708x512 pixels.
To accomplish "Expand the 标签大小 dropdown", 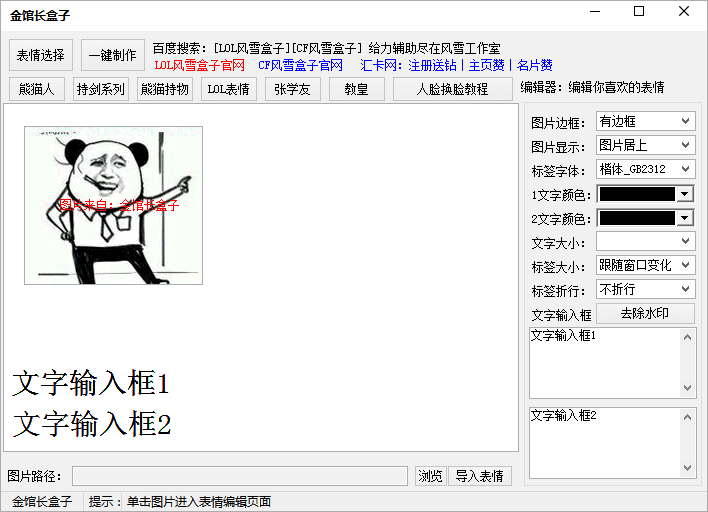I will click(x=645, y=265).
